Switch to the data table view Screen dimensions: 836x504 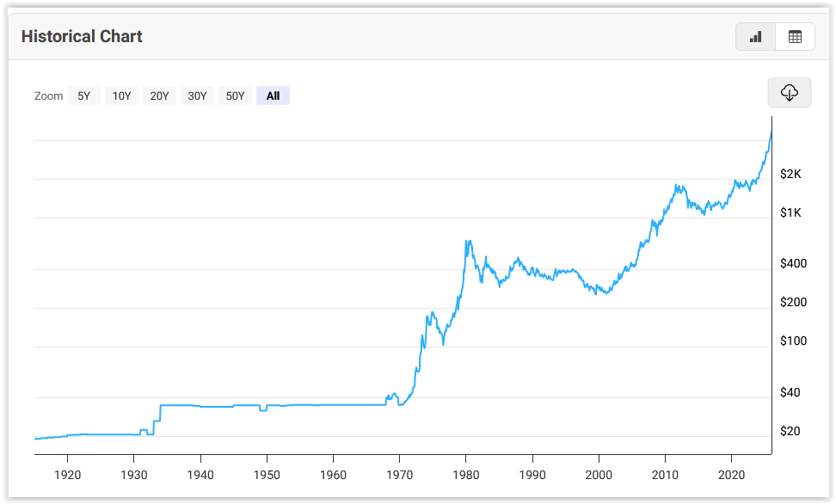click(795, 37)
